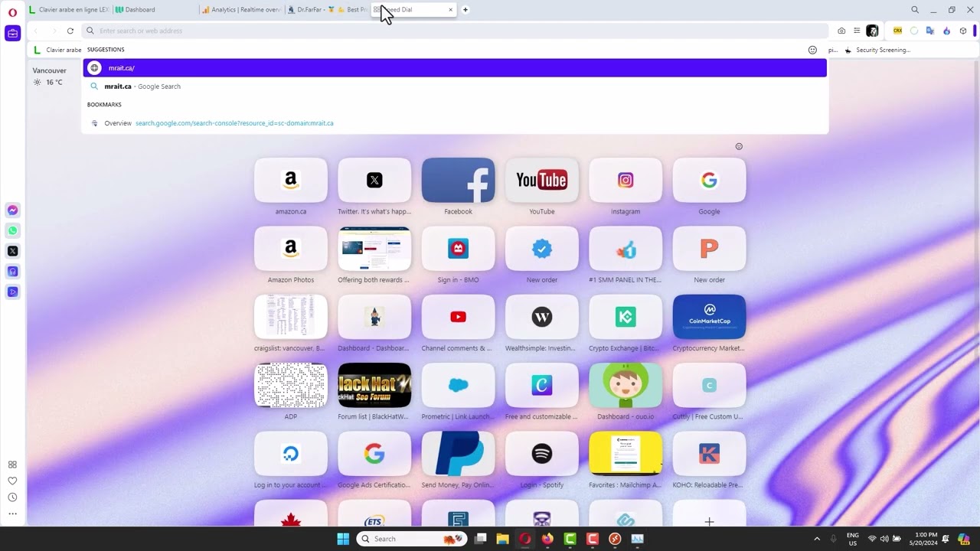This screenshot has height=551, width=980.
Task: Click the globe icon beside mrait.ca suggestion
Action: (94, 68)
